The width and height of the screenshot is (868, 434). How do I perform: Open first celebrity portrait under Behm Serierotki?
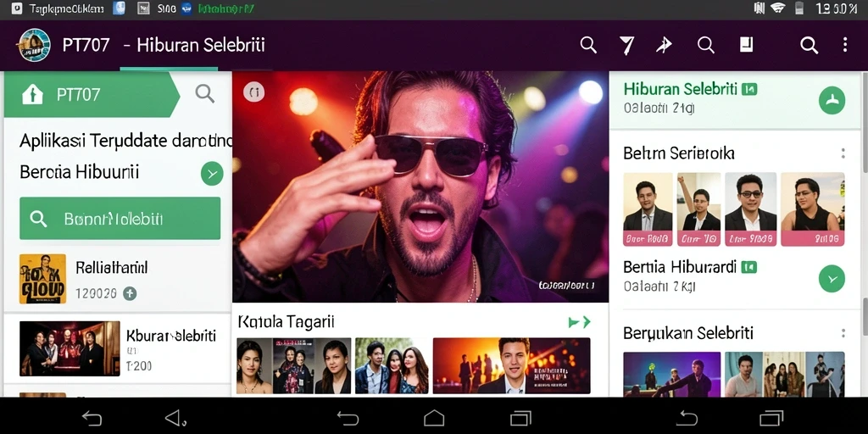(648, 209)
